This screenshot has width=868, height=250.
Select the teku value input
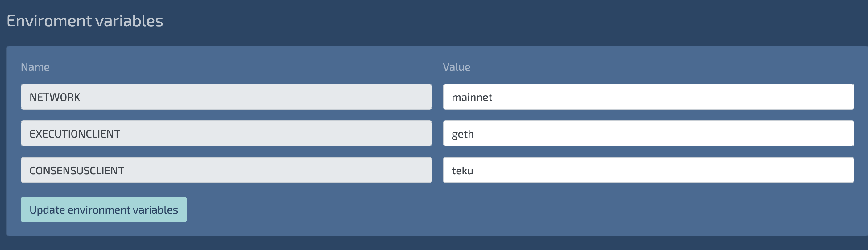click(648, 170)
